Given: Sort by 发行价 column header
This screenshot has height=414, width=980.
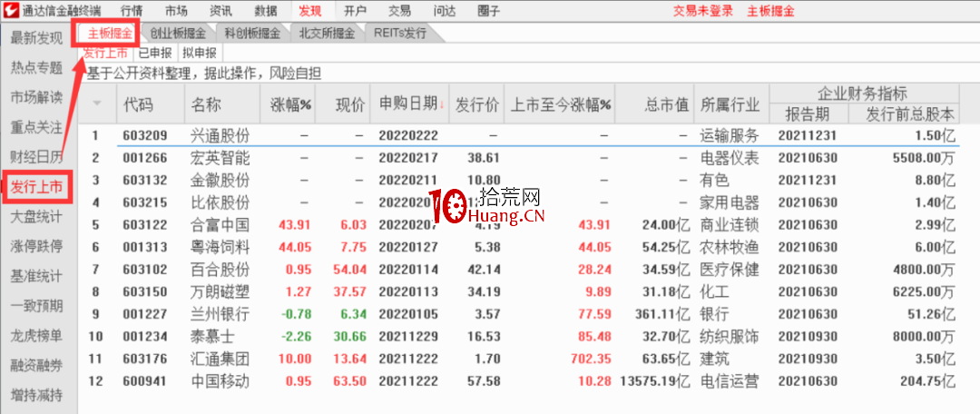Looking at the screenshot, I should point(476,104).
